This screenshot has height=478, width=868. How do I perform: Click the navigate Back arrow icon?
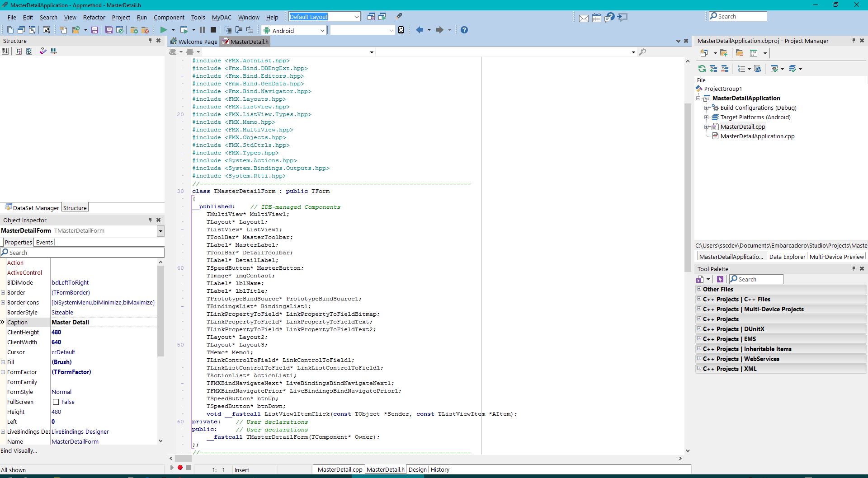(420, 30)
